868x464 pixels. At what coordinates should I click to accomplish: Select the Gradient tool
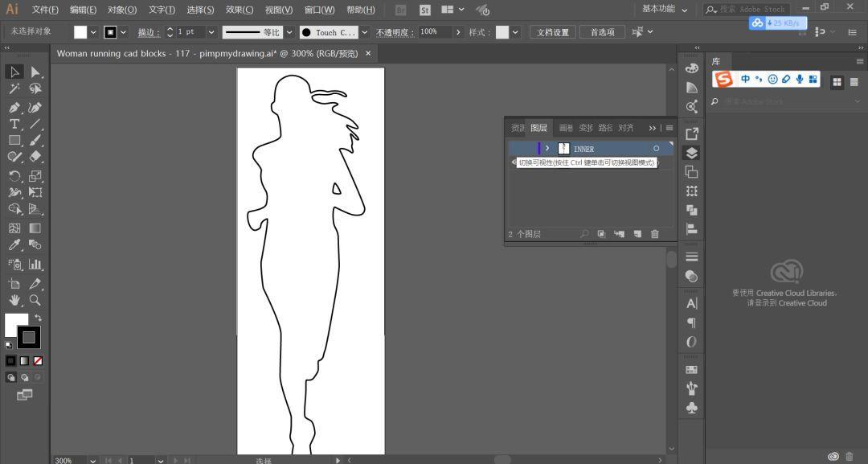(x=35, y=228)
